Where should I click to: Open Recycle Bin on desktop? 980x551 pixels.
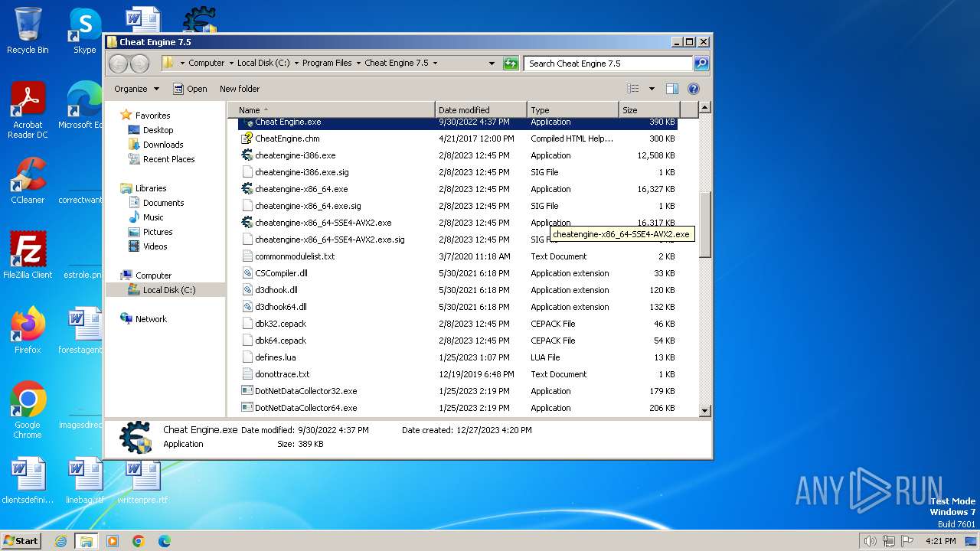28,31
